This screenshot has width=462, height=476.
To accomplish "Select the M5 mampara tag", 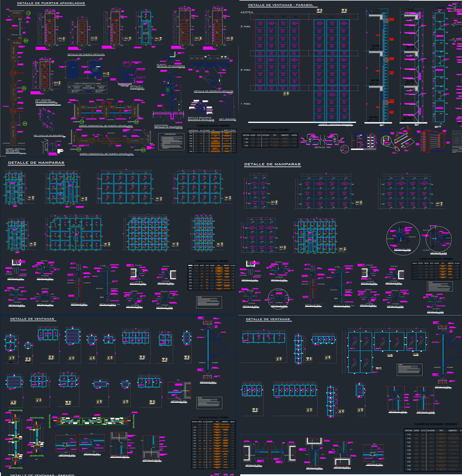I will 33,244.
